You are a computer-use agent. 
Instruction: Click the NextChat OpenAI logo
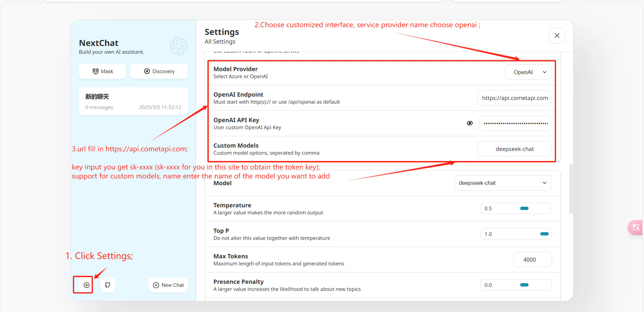point(179,46)
